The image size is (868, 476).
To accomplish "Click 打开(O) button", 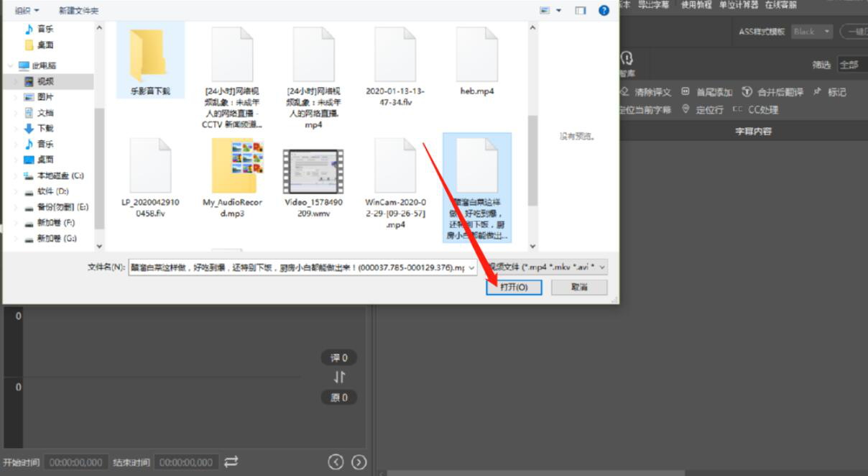I will coord(514,287).
